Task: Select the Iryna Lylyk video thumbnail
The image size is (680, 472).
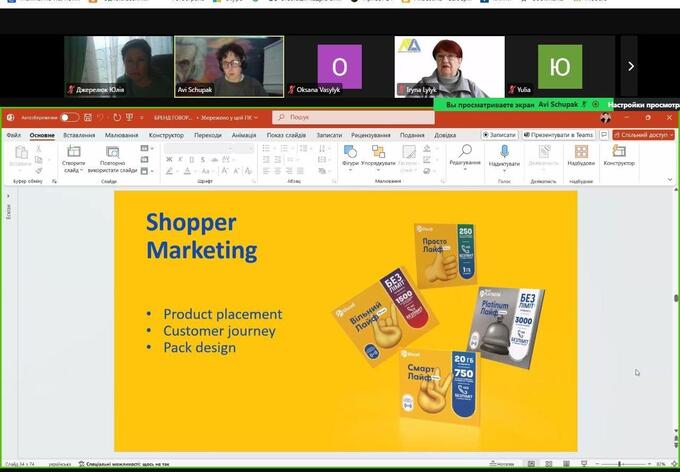Action: (449, 66)
